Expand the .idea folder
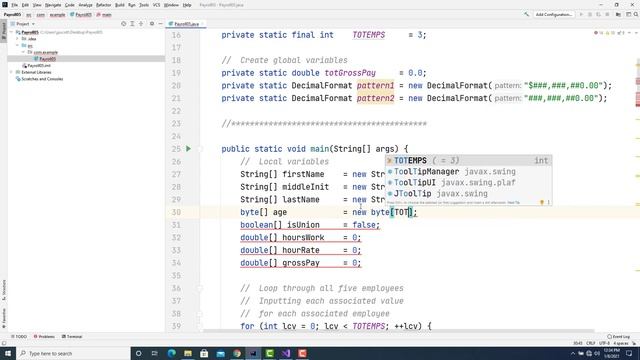 pyautogui.click(x=18, y=39)
